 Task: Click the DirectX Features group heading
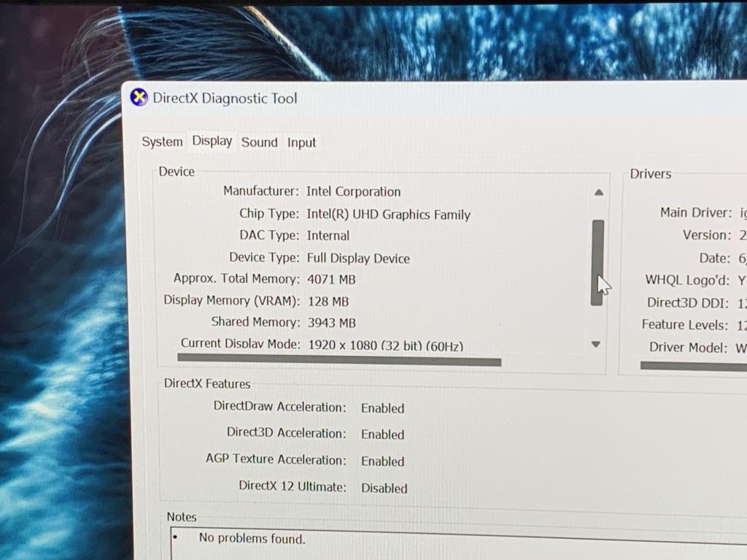click(x=206, y=384)
